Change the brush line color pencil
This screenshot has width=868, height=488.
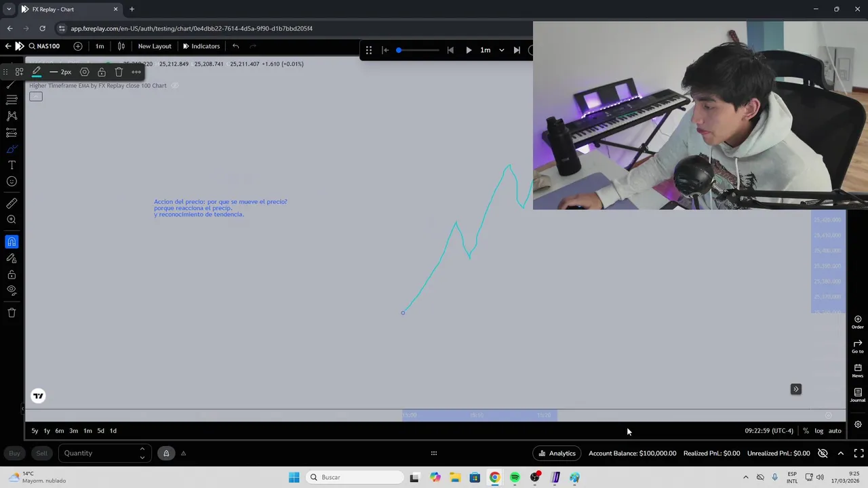point(37,71)
